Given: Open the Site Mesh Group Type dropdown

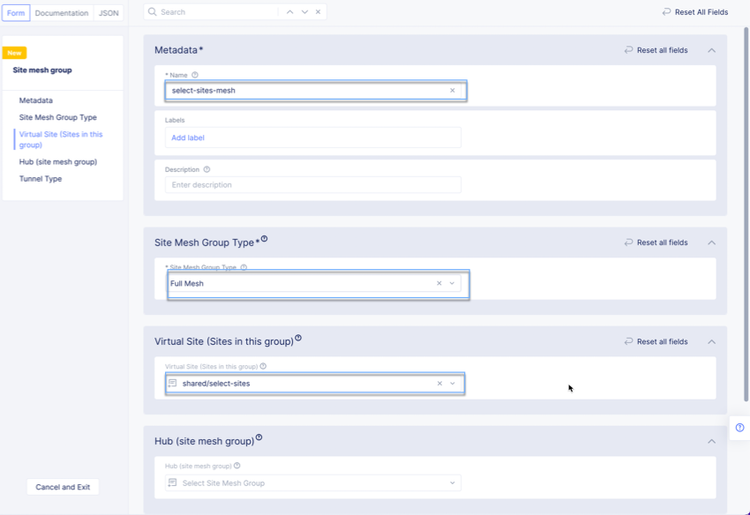Looking at the screenshot, I should coord(452,283).
